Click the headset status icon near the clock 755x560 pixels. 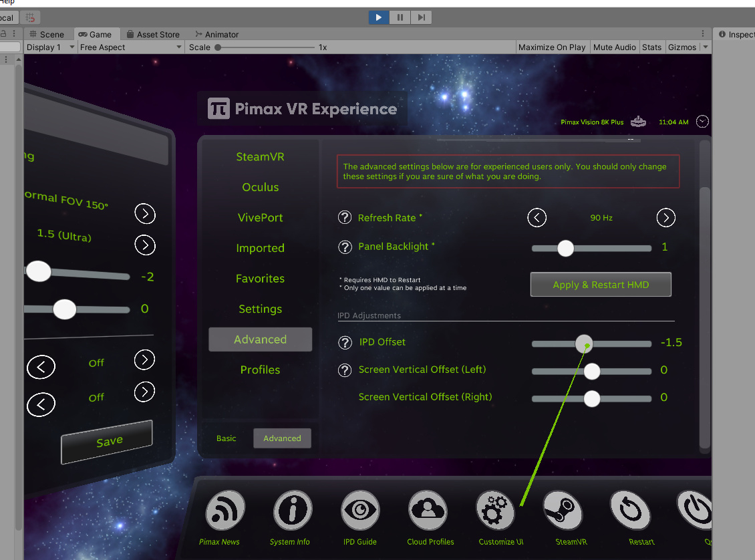pyautogui.click(x=639, y=122)
